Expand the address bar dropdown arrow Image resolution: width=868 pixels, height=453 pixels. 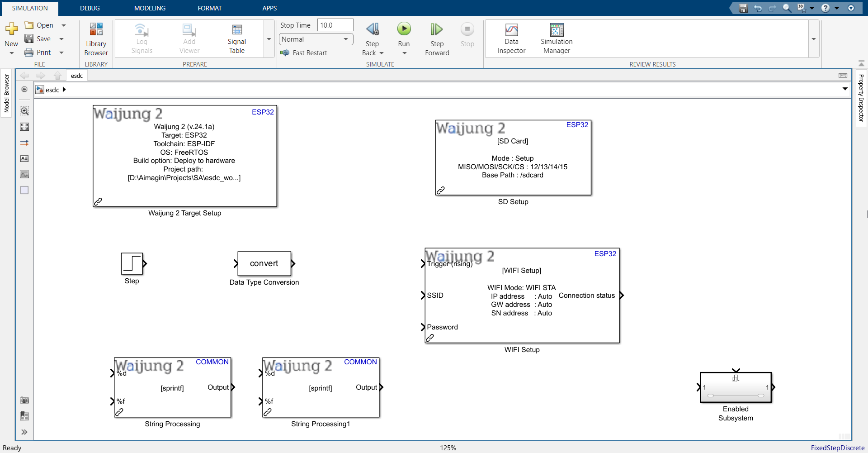845,89
